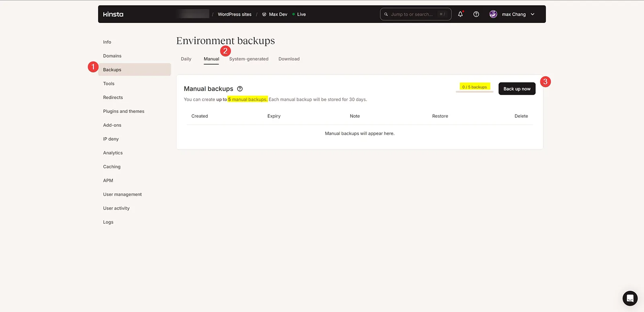
Task: Open the help question mark icon in header
Action: tap(476, 14)
